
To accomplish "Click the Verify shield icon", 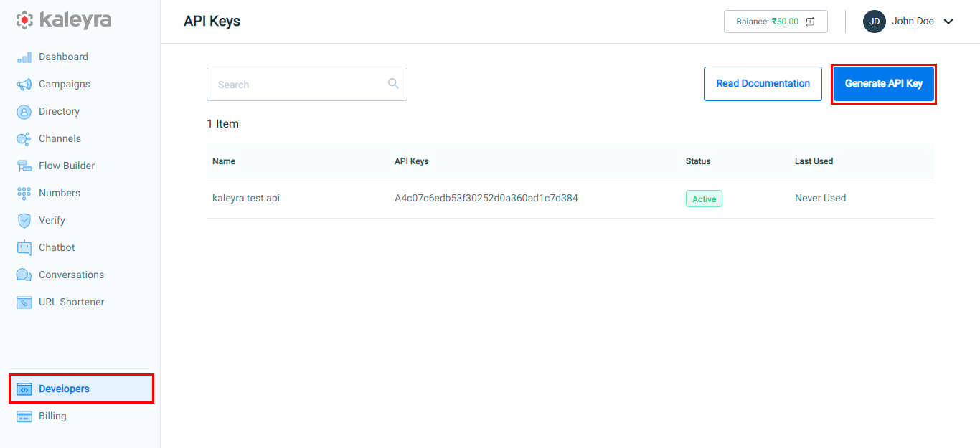I will pyautogui.click(x=24, y=221).
